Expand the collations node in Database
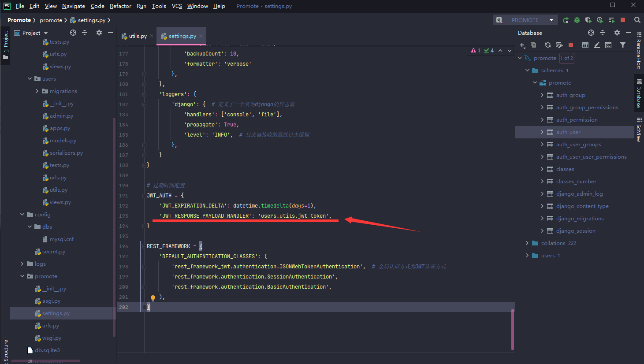 coord(527,243)
